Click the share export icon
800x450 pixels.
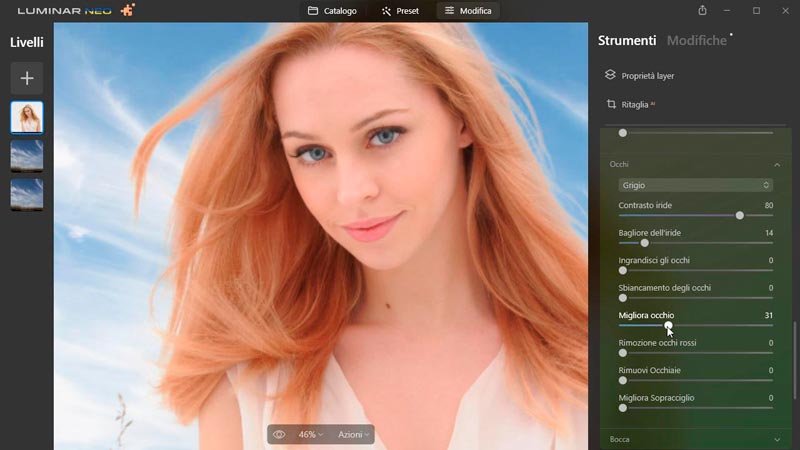(703, 10)
